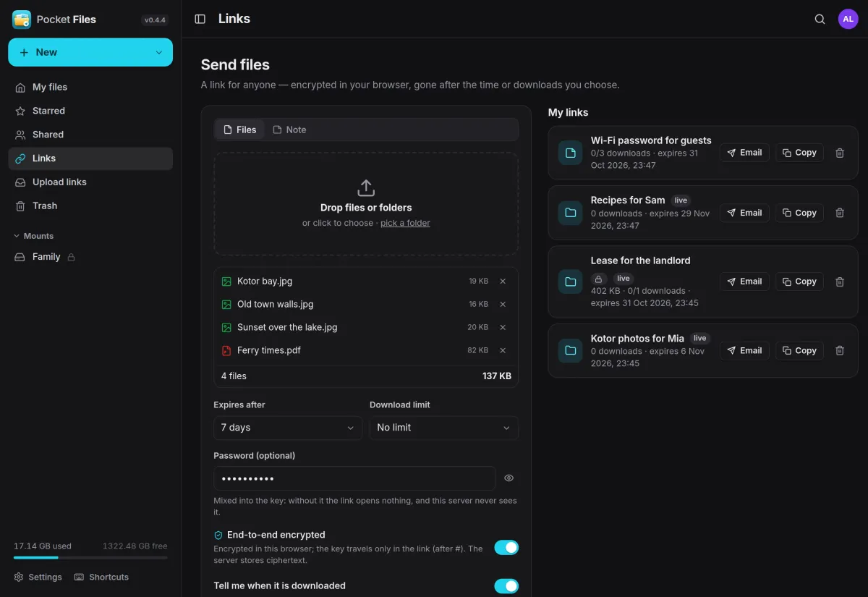The height and width of the screenshot is (597, 868).
Task: Copy the Lease for the landlord link
Action: click(799, 281)
